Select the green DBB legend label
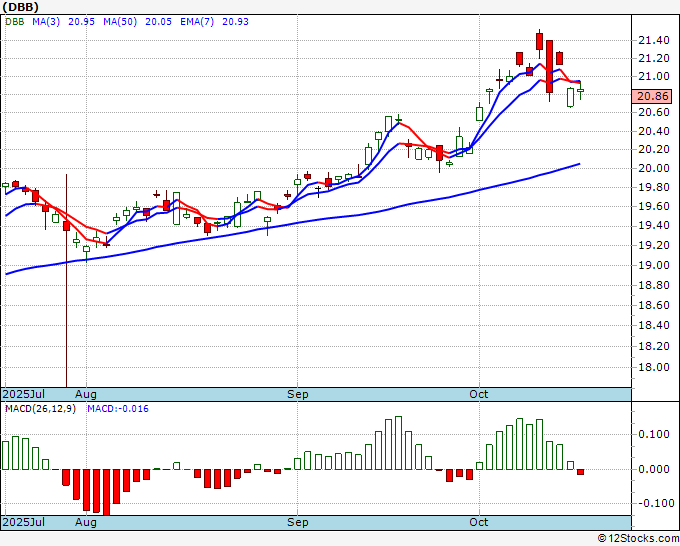Screen dimensions: 680x546 click(15, 22)
